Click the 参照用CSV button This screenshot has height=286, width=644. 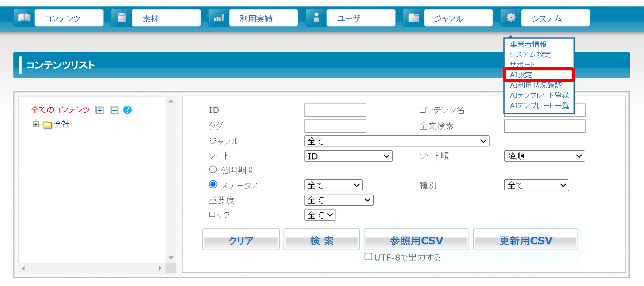(x=416, y=240)
